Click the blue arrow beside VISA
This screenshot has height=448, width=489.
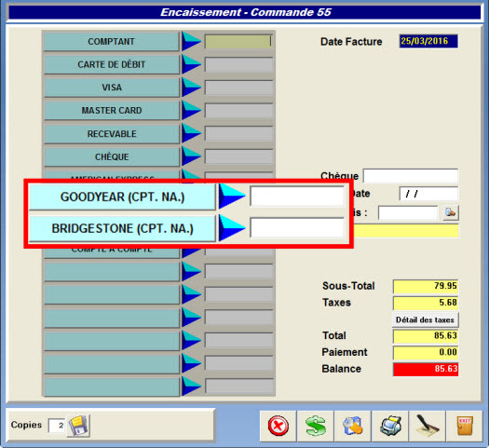coord(191,88)
